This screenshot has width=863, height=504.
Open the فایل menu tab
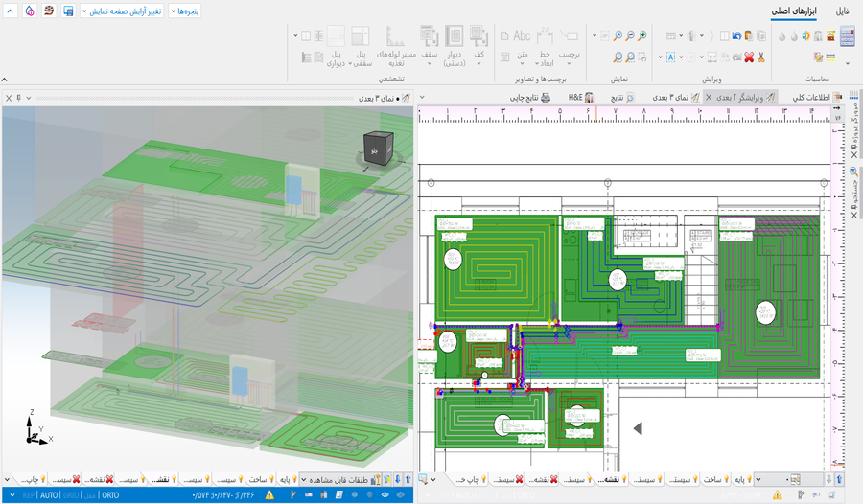(842, 11)
